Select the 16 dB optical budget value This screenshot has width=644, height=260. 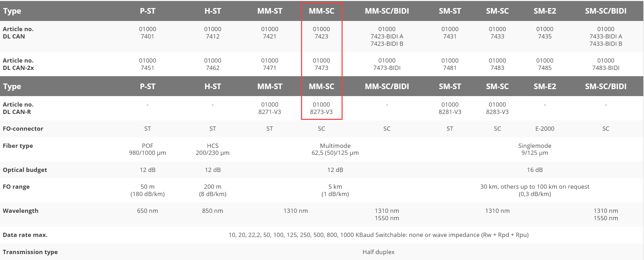(x=534, y=170)
